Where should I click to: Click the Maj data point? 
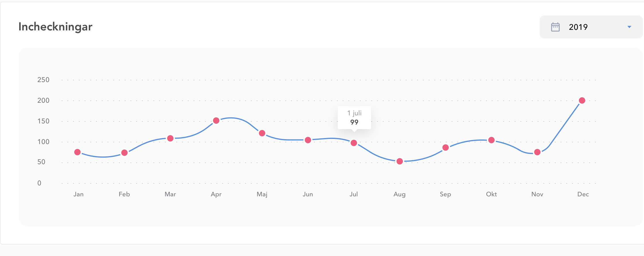(x=262, y=133)
